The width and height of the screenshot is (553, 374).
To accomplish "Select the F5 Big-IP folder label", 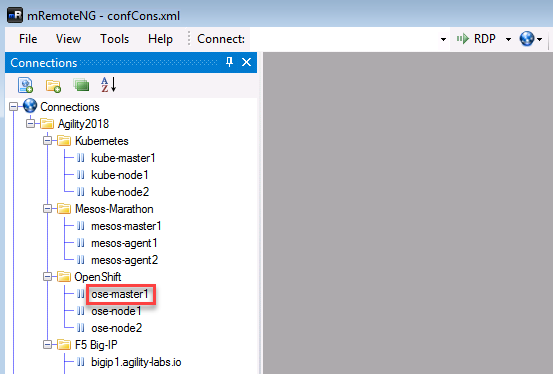I will click(96, 345).
